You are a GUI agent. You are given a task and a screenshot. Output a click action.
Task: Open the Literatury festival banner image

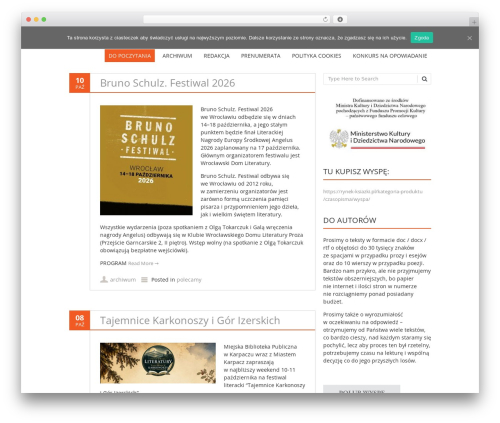click(x=158, y=363)
